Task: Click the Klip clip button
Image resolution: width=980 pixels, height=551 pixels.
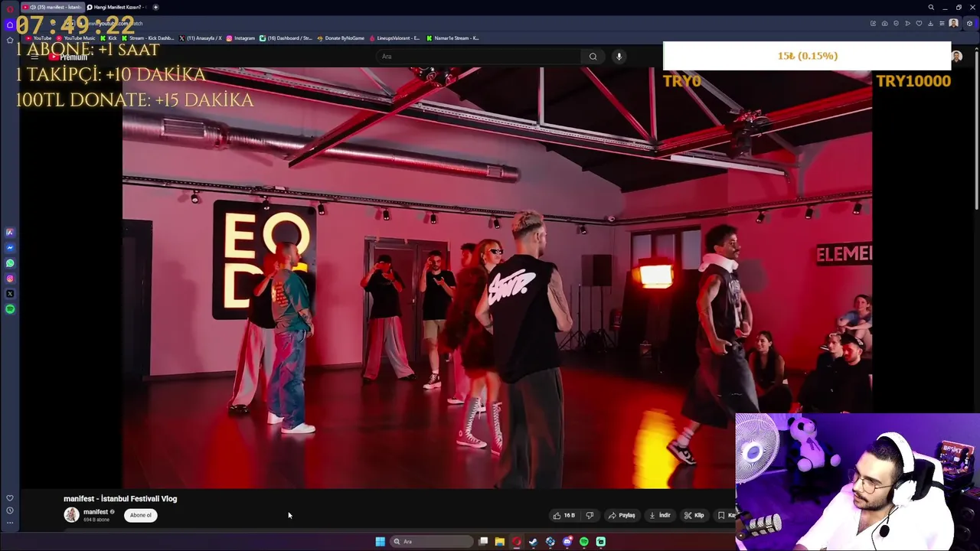Action: [694, 515]
